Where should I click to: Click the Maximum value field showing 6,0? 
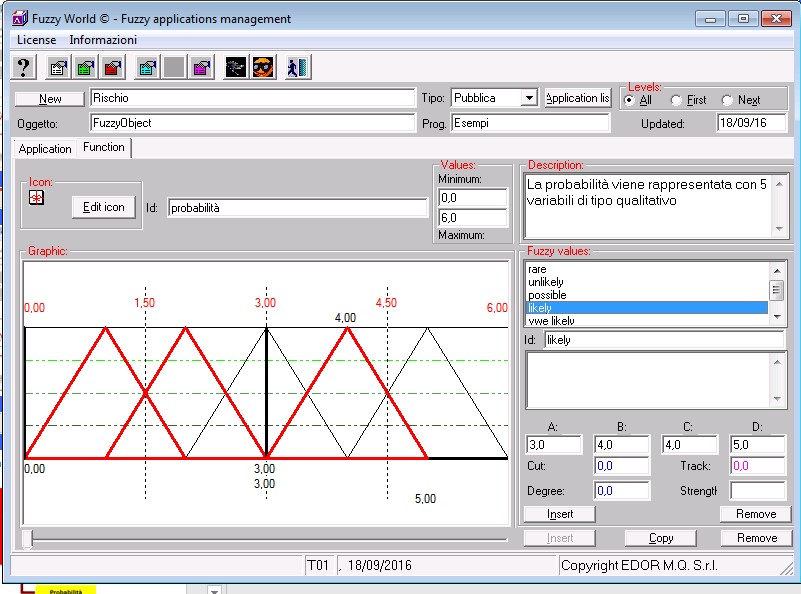tap(473, 218)
